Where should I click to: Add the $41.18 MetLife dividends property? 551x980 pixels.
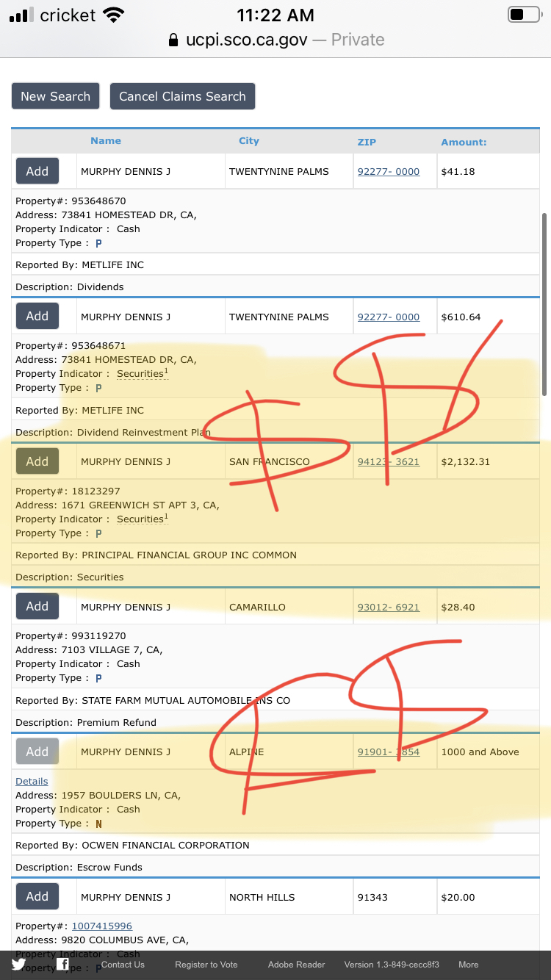[x=37, y=171]
